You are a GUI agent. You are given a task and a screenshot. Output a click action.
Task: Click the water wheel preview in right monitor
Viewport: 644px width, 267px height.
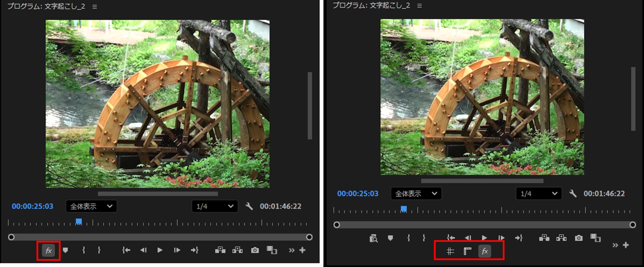[x=482, y=97]
